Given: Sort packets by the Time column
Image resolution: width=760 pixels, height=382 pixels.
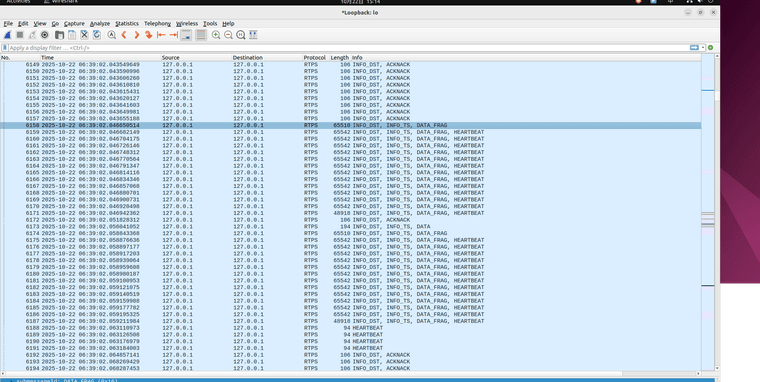Looking at the screenshot, I should pyautogui.click(x=100, y=57).
